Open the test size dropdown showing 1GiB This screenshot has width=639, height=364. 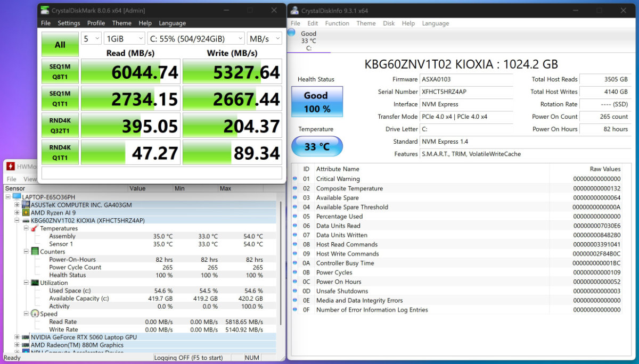click(x=124, y=38)
